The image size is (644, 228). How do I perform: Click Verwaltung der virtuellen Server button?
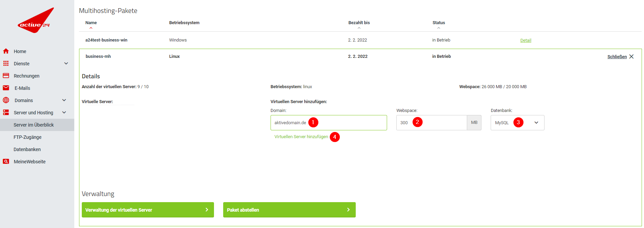click(148, 210)
